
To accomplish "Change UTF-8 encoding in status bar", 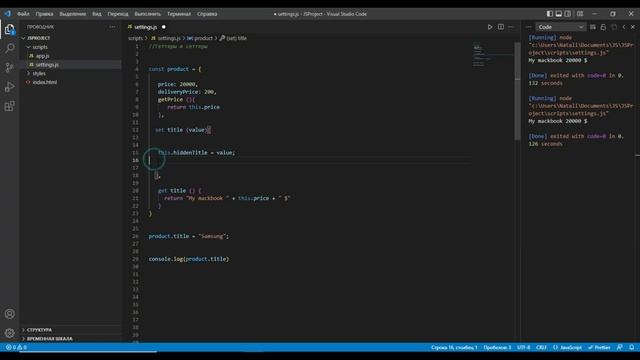I will click(x=524, y=347).
